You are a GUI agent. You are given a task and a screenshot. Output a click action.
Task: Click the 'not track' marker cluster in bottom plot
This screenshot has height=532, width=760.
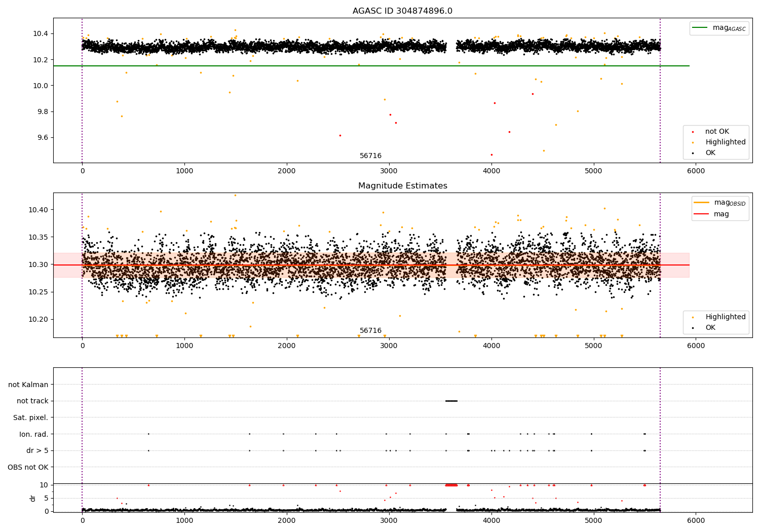451,401
